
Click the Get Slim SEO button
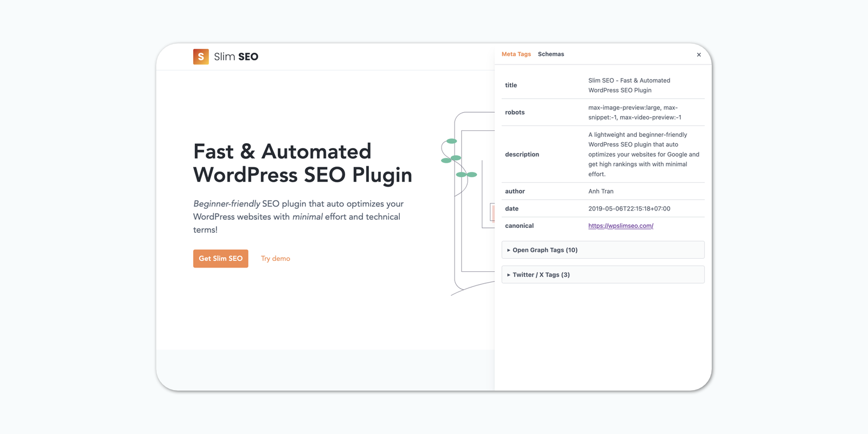coord(221,259)
